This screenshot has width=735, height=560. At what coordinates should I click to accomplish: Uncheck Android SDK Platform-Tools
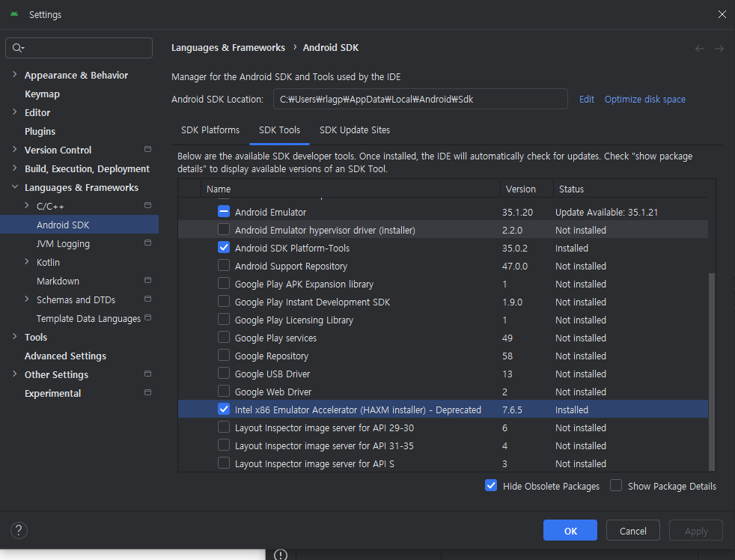(x=224, y=247)
